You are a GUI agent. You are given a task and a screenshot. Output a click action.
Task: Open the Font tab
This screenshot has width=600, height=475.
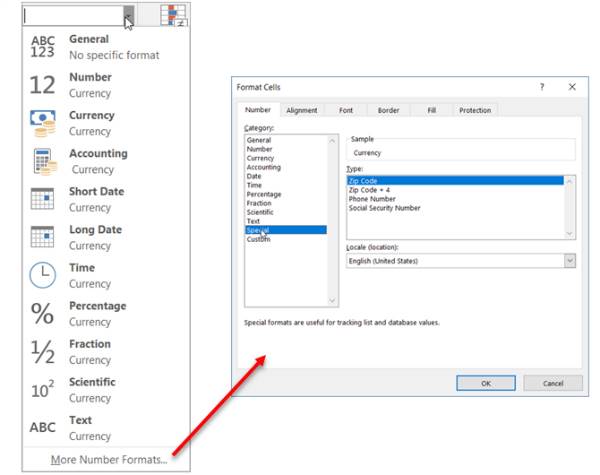coord(346,110)
